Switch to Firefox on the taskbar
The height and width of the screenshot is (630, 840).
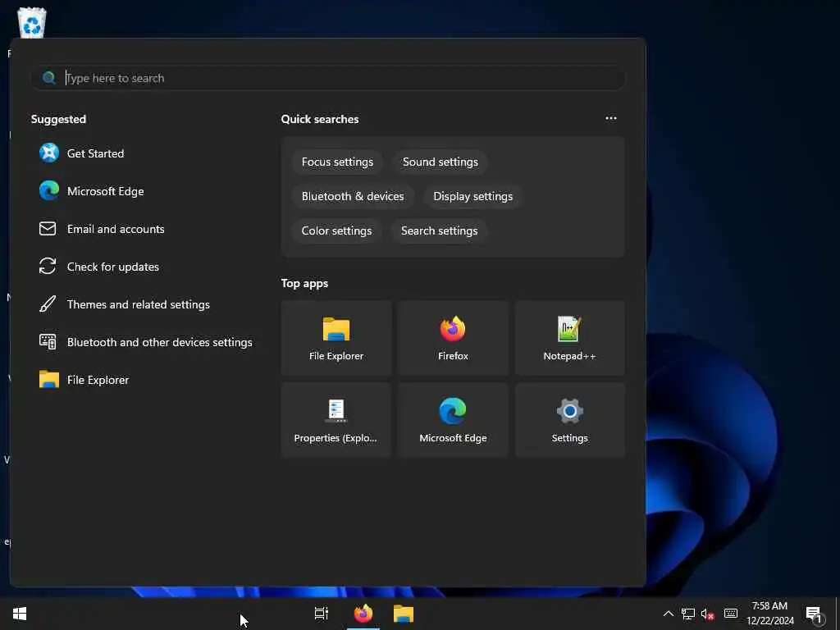coord(363,614)
